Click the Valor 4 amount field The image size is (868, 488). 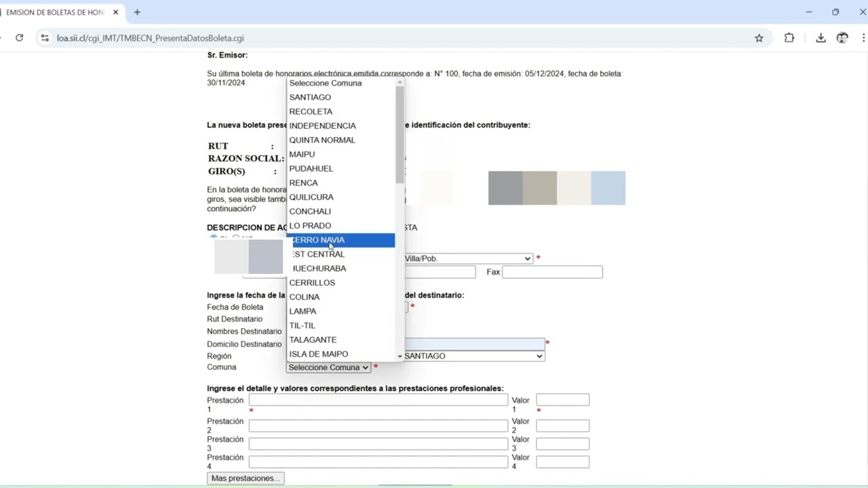[563, 462]
